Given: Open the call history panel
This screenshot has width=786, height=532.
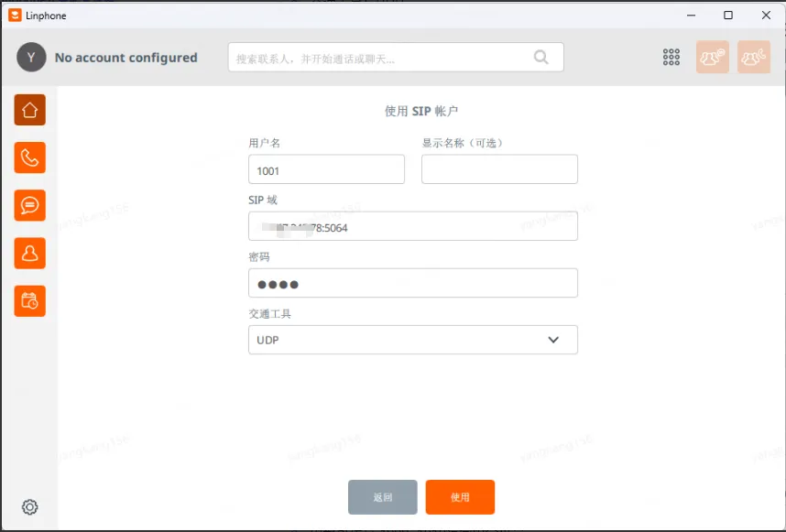Looking at the screenshot, I should 29,157.
